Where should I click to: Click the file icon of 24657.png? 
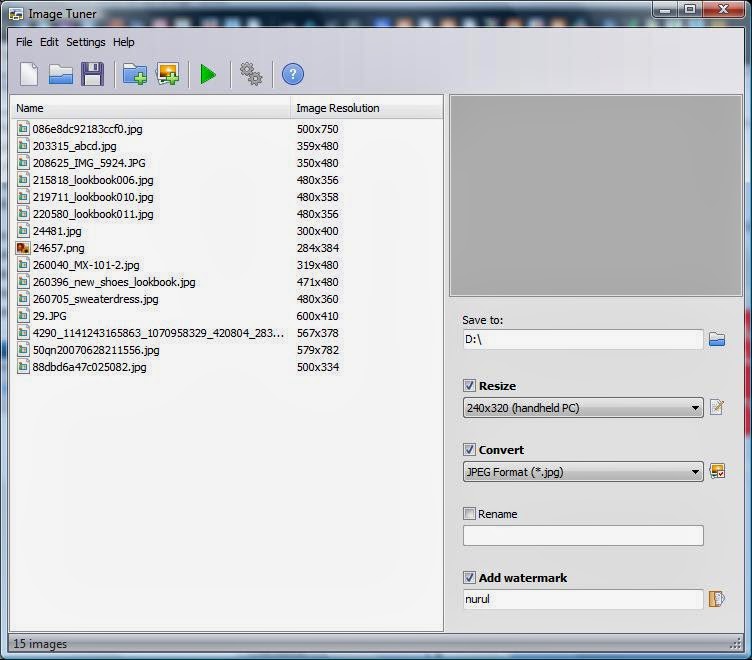(23, 248)
